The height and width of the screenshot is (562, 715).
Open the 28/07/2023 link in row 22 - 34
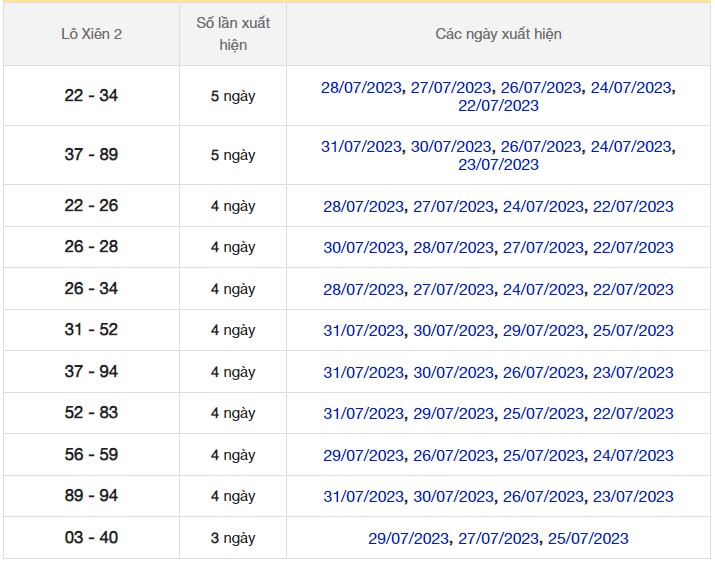point(362,88)
